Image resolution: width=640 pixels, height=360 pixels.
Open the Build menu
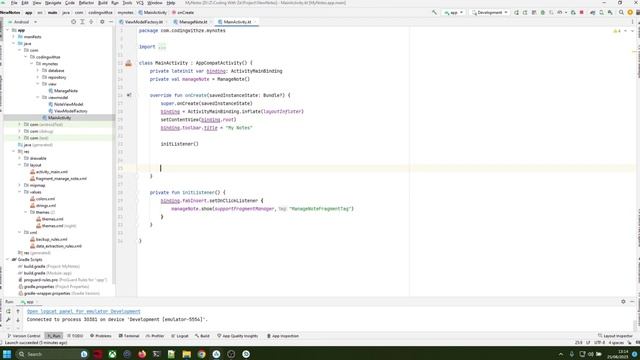(102, 3)
